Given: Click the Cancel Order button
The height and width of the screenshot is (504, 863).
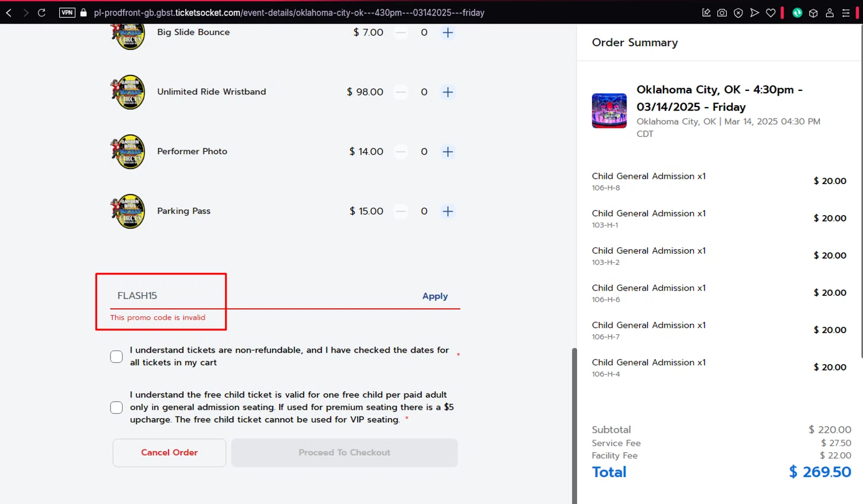Looking at the screenshot, I should pyautogui.click(x=169, y=453).
